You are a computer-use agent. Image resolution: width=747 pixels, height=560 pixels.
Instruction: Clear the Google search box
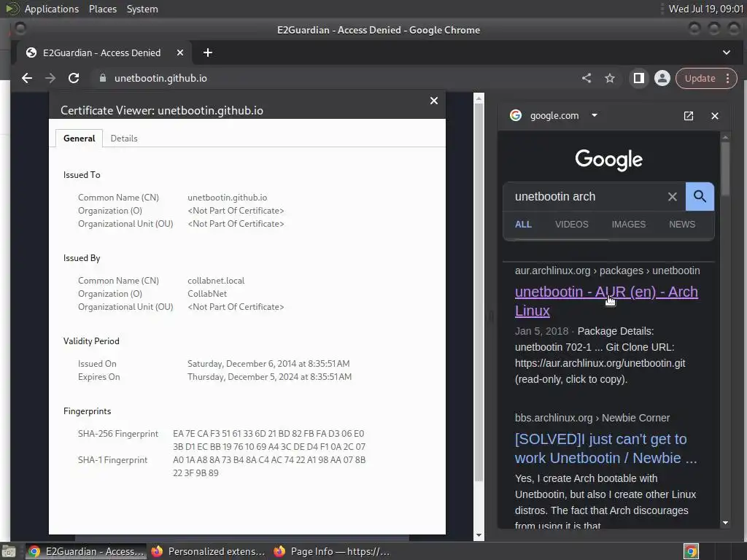point(672,196)
